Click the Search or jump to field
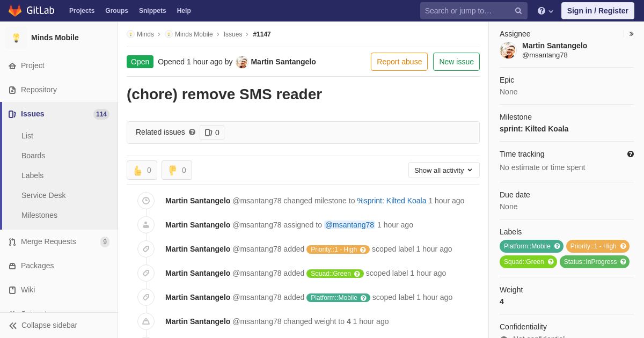Image resolution: width=644 pixels, height=338 pixels. 474,11
